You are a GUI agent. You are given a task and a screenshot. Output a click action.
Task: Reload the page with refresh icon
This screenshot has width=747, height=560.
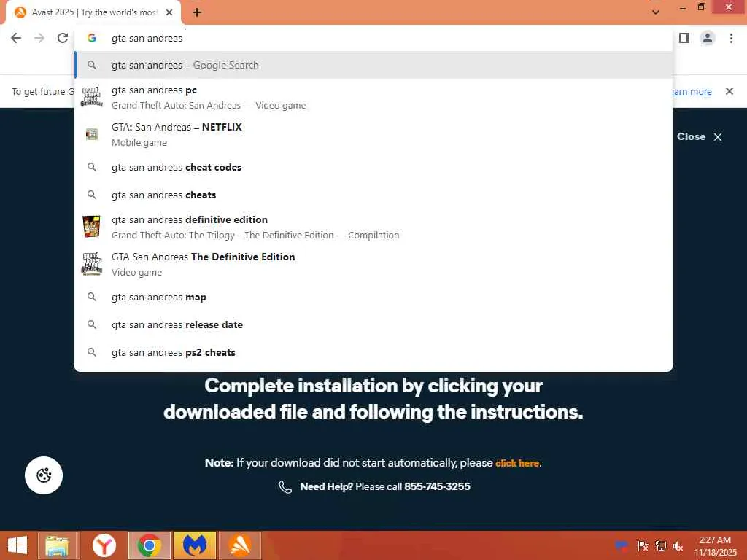(63, 38)
